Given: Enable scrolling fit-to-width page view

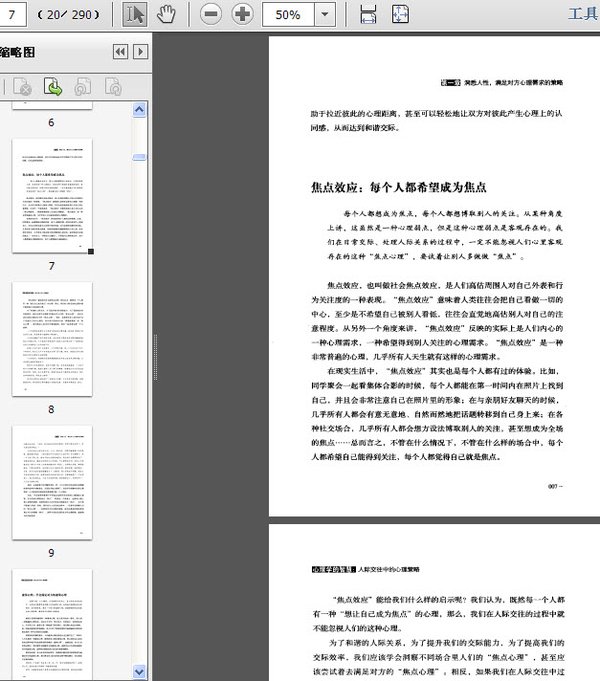Looking at the screenshot, I should coord(368,14).
